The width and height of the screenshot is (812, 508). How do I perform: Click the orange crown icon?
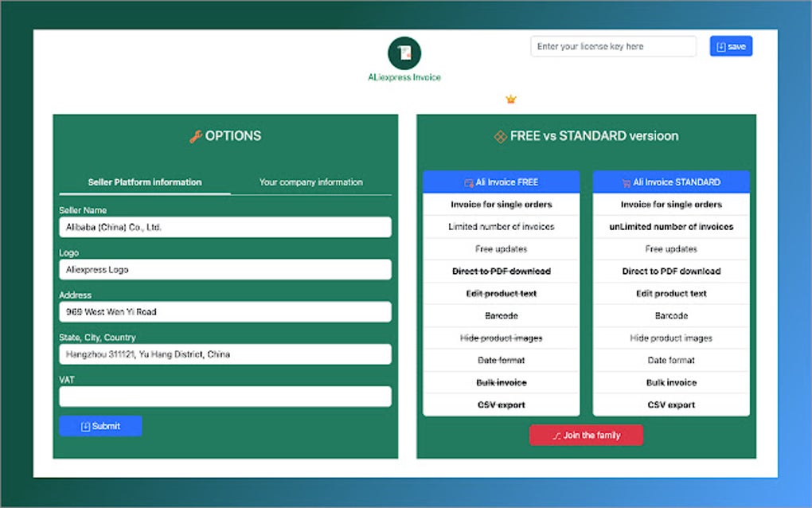pos(510,99)
